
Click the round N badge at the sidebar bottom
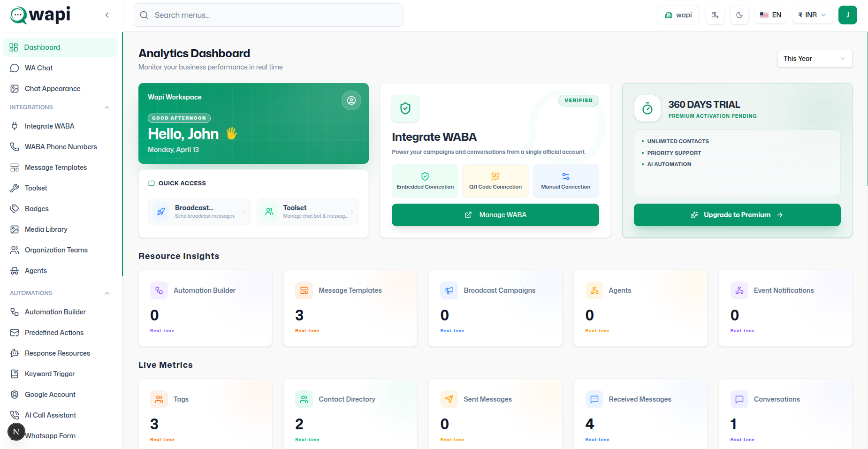pos(16,432)
